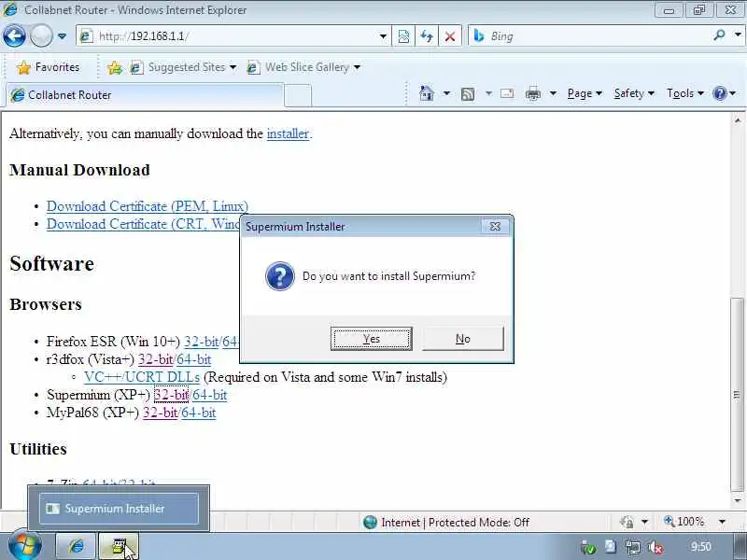Open the VC++/UCRT DLLs link

point(142,377)
